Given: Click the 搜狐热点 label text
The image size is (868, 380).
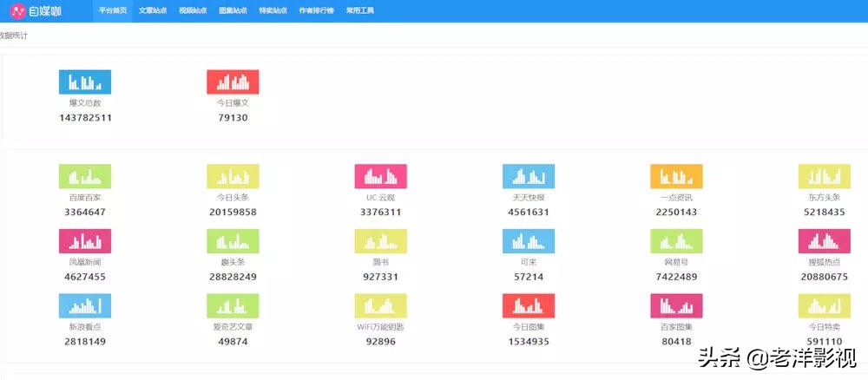Looking at the screenshot, I should tap(825, 262).
